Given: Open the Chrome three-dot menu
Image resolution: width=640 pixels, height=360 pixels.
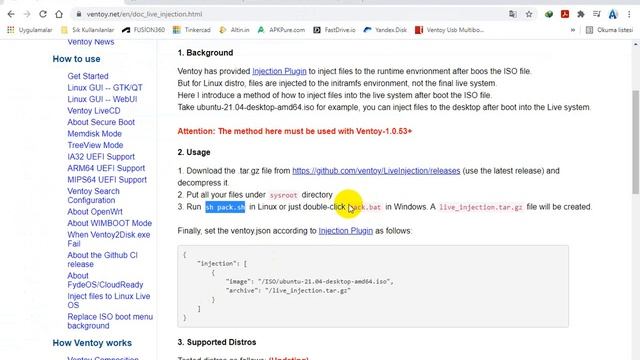Looking at the screenshot, I should [x=629, y=14].
